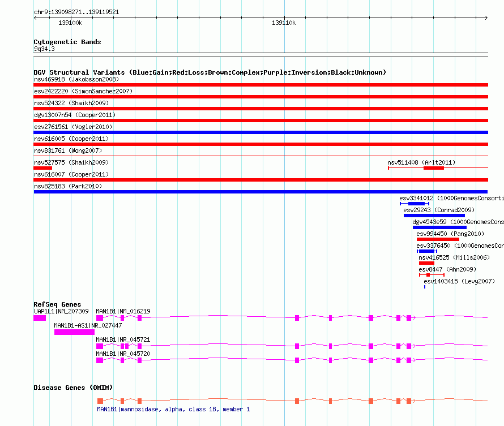Click the thin nsv831761 Wong2007 variant line

tap(260, 156)
